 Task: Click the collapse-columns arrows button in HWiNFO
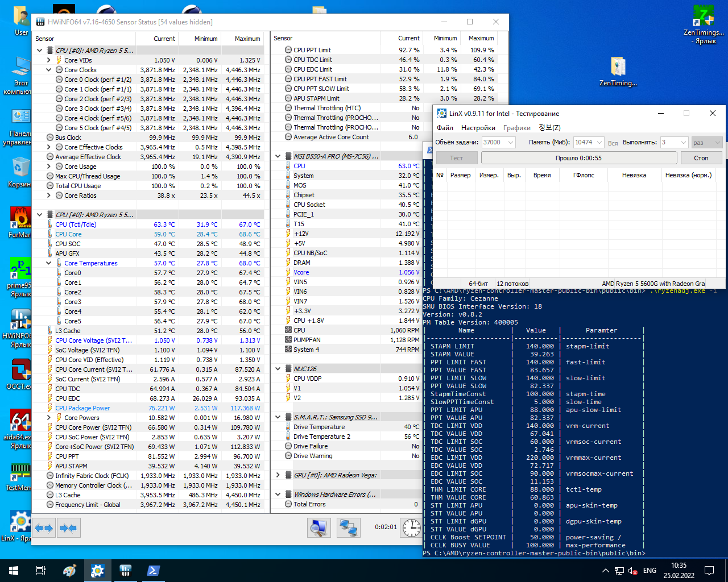68,528
